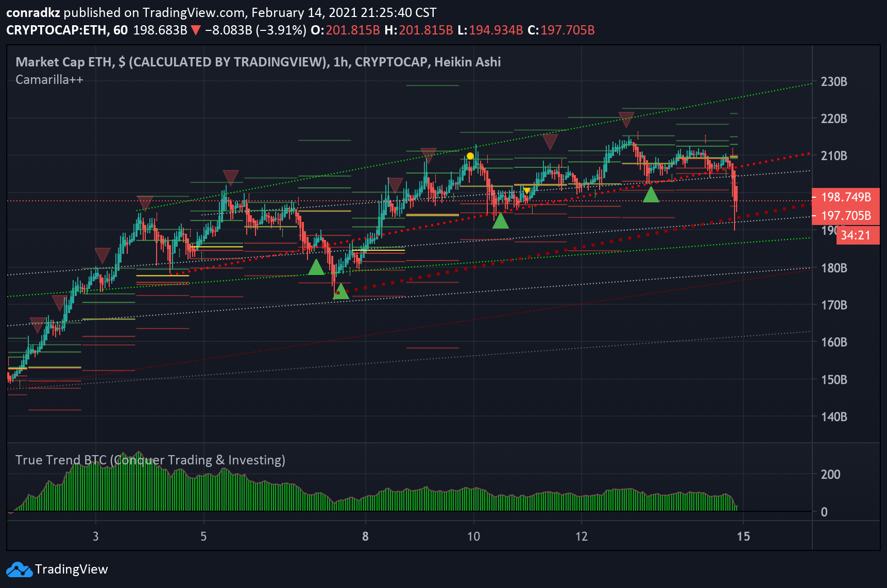Click the 220B price axis label

(834, 119)
